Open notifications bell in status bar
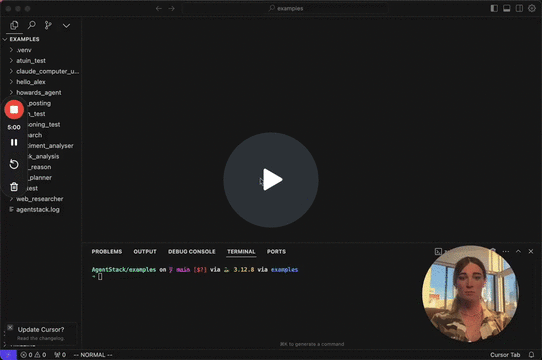542x360 pixels. 531,355
